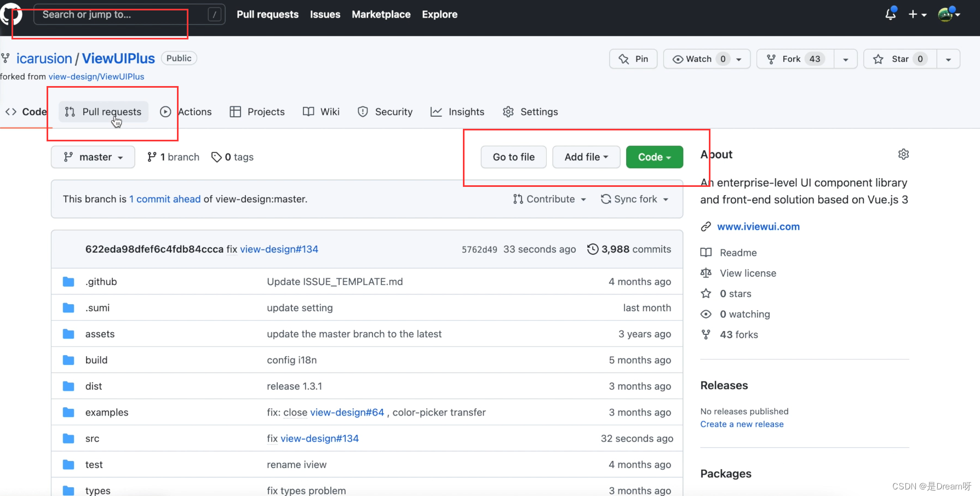
Task: Click the Go to file button
Action: 514,157
